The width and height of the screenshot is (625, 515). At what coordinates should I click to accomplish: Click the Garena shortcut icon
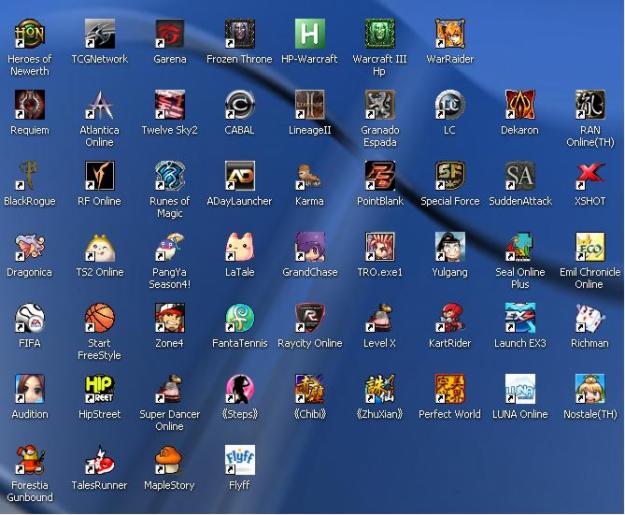[x=169, y=35]
